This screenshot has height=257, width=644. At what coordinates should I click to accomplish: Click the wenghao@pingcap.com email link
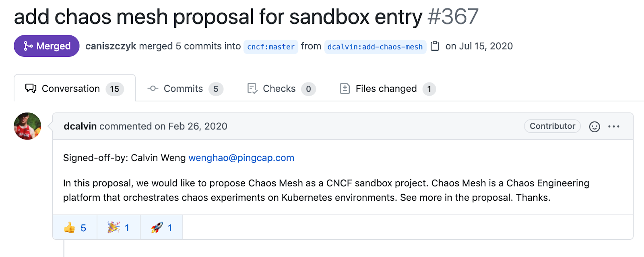241,158
